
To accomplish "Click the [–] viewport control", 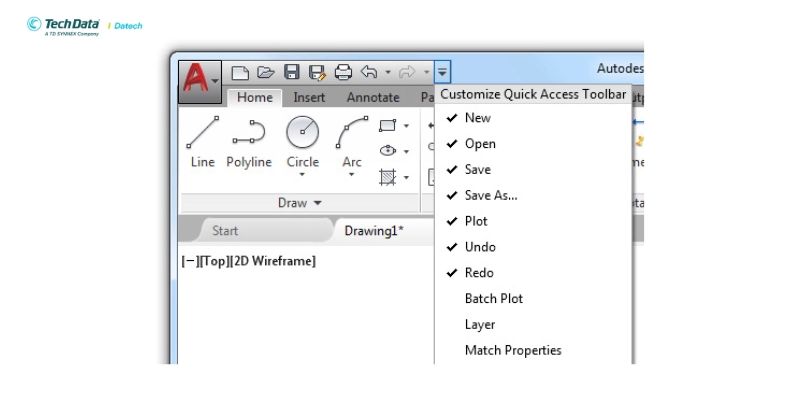I will click(190, 261).
